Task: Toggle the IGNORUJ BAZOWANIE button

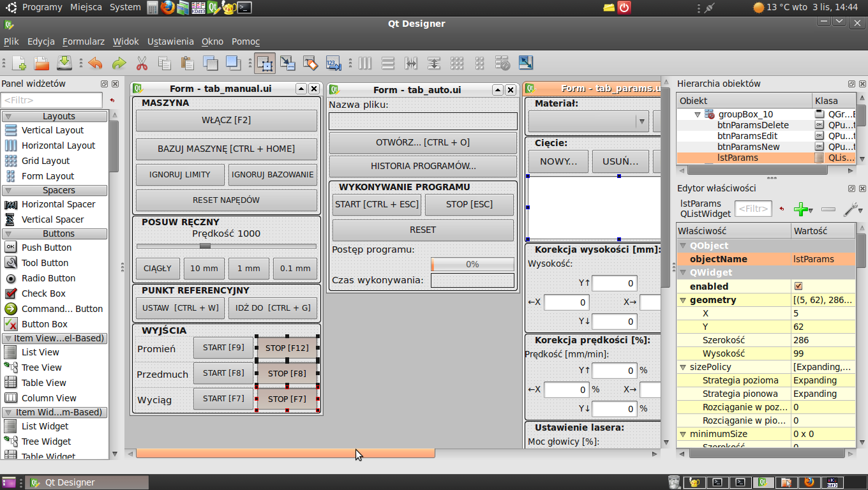Action: [x=273, y=175]
